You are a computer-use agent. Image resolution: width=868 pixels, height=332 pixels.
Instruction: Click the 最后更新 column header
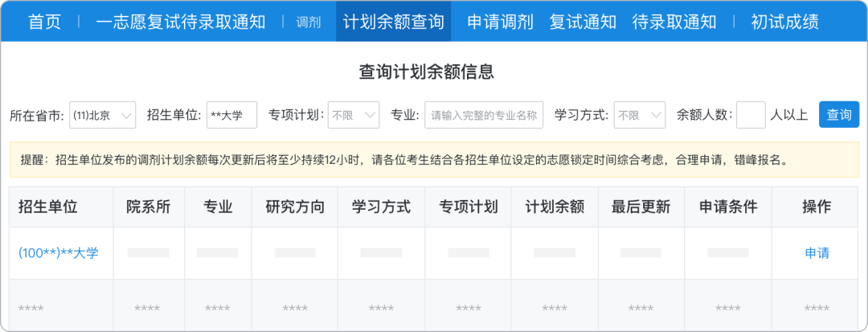641,207
